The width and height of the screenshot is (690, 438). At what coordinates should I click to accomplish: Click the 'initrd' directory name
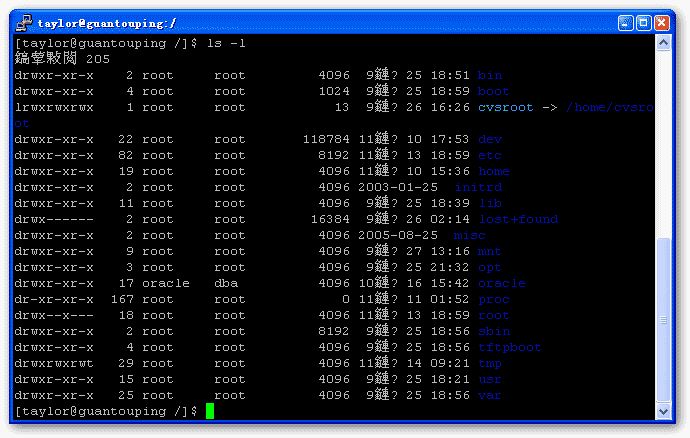point(478,188)
